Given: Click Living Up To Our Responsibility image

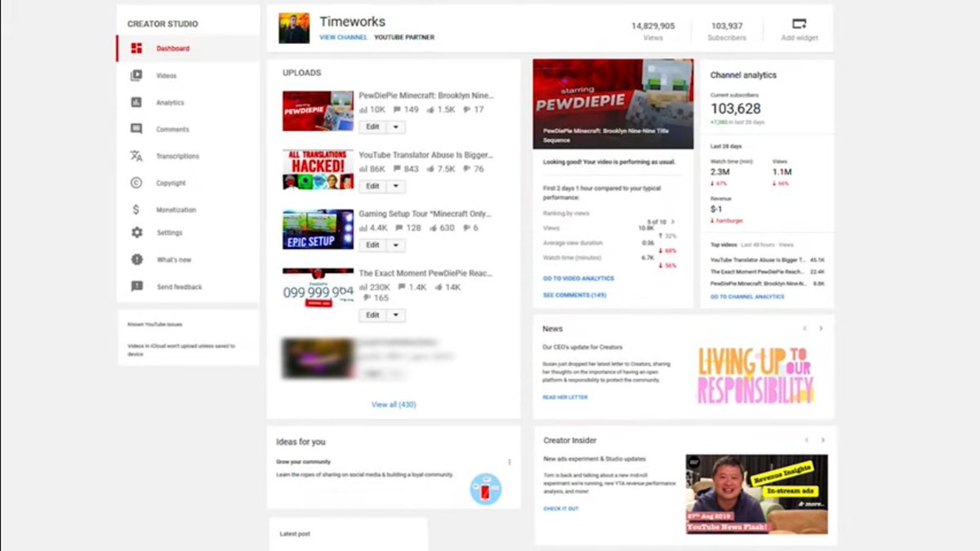Looking at the screenshot, I should pos(755,375).
